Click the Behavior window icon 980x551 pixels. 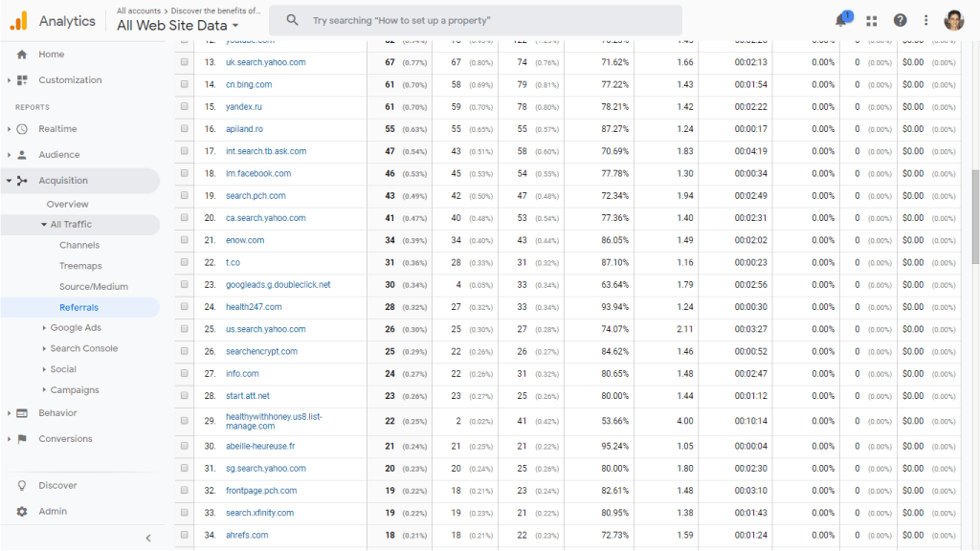tap(22, 413)
